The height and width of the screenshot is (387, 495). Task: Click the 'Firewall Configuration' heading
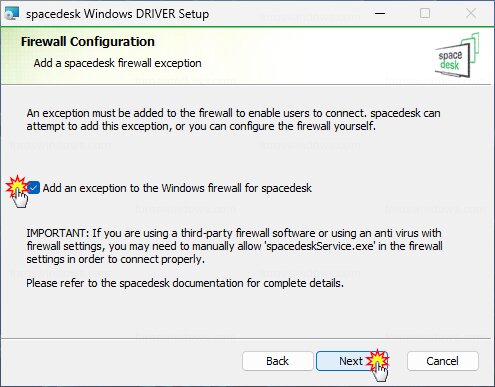pyautogui.click(x=88, y=42)
